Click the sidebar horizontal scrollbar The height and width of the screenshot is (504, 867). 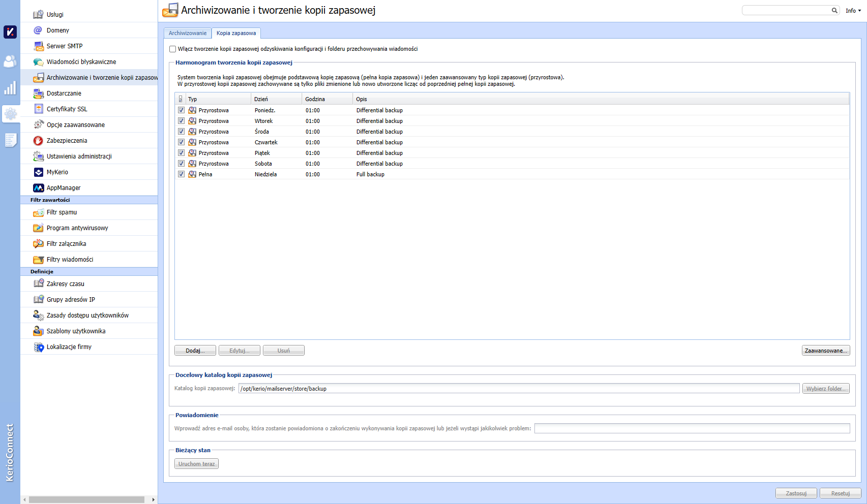click(x=86, y=499)
